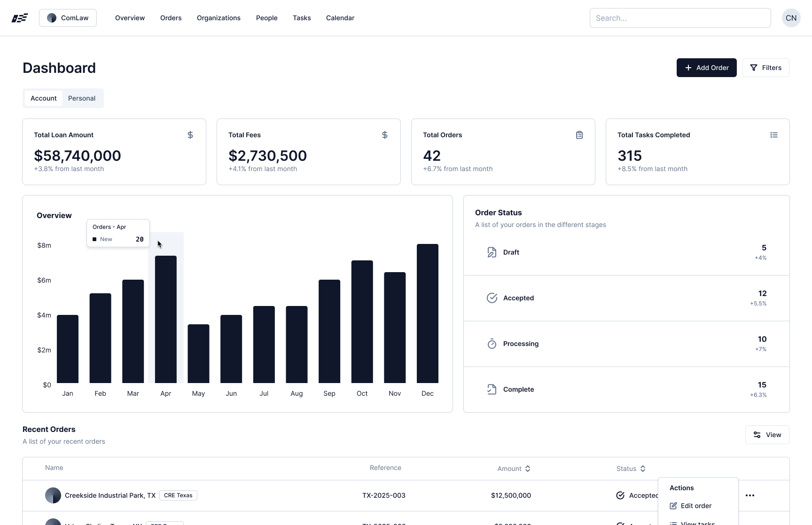Click the Add Order button

(707, 68)
